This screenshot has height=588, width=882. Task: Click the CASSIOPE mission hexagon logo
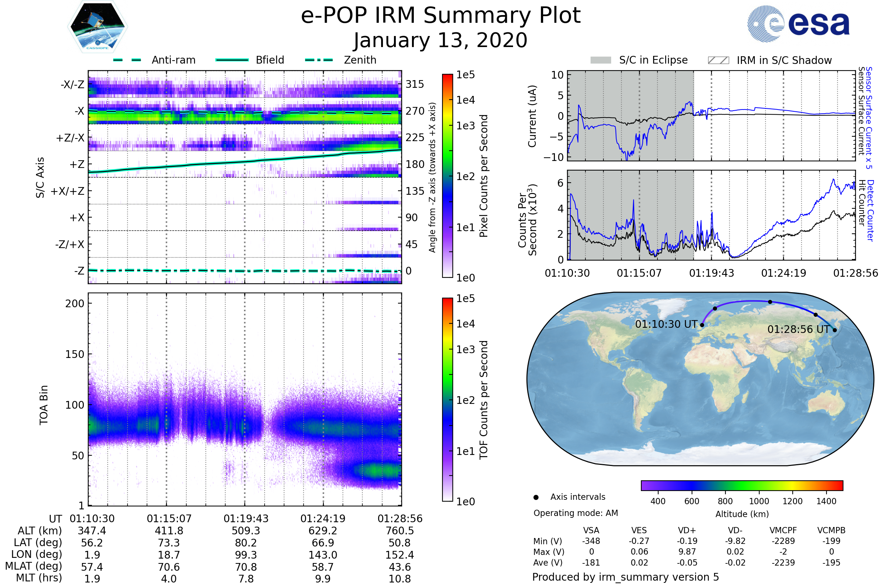click(x=97, y=27)
